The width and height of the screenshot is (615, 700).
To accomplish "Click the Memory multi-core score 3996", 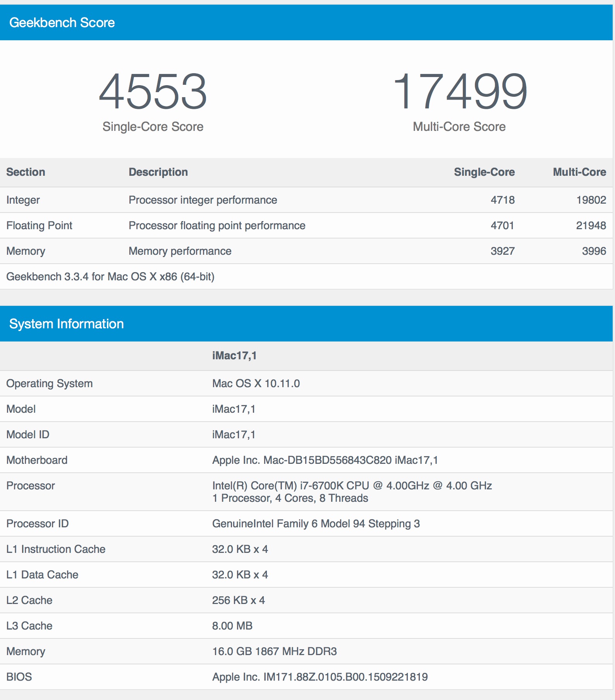I will coord(594,251).
